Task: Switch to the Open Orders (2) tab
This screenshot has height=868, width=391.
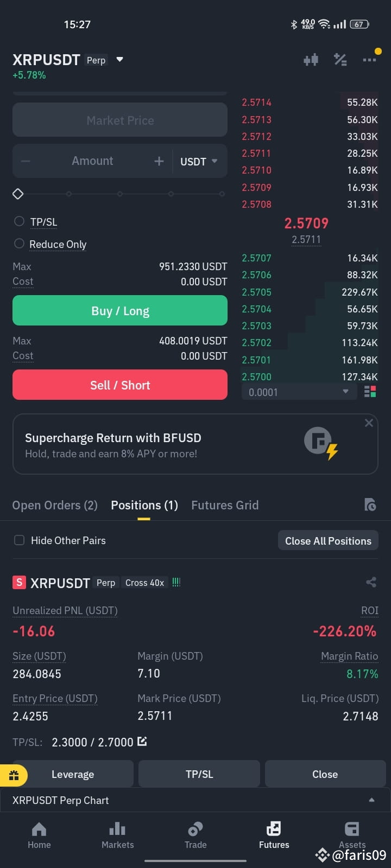Action: (x=55, y=505)
